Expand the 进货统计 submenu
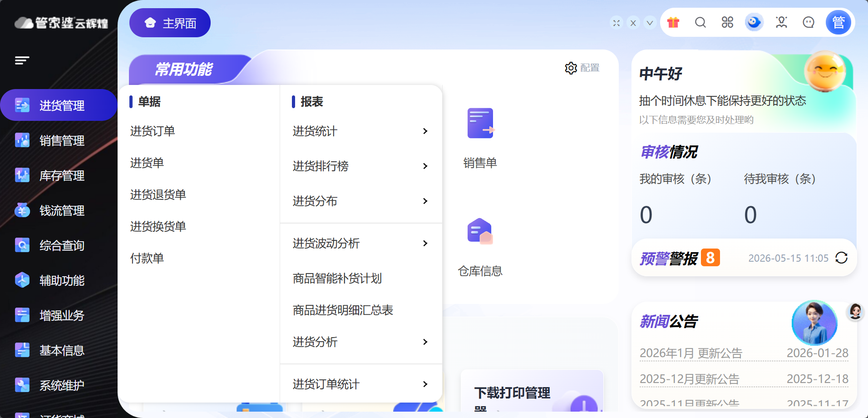This screenshot has height=418, width=868. tap(361, 131)
